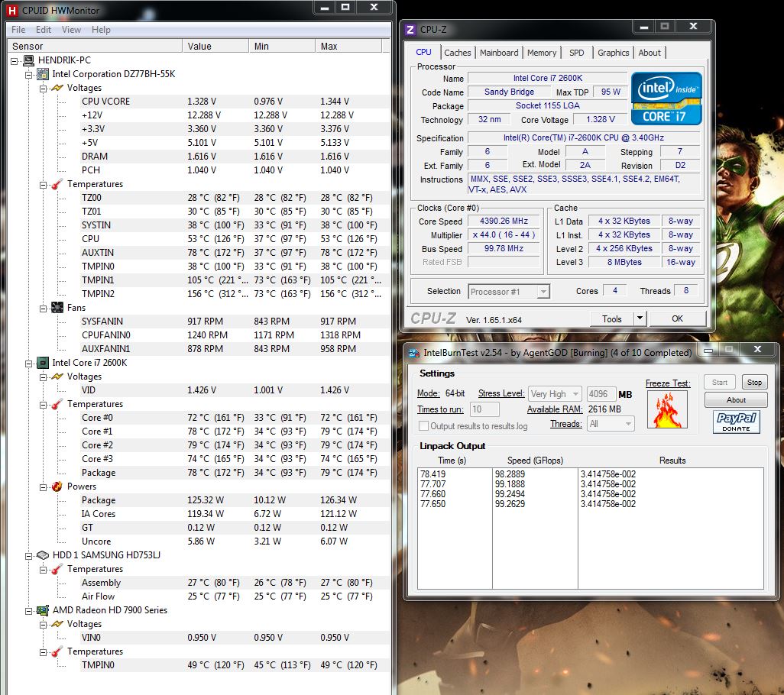784x695 pixels.
Task: Click the OK button in CPU-Z
Action: [x=677, y=318]
